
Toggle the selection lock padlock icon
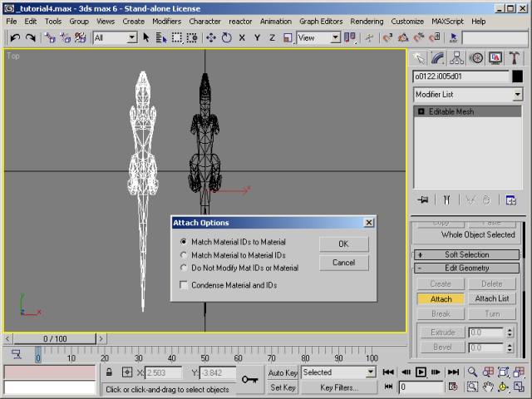coord(109,372)
